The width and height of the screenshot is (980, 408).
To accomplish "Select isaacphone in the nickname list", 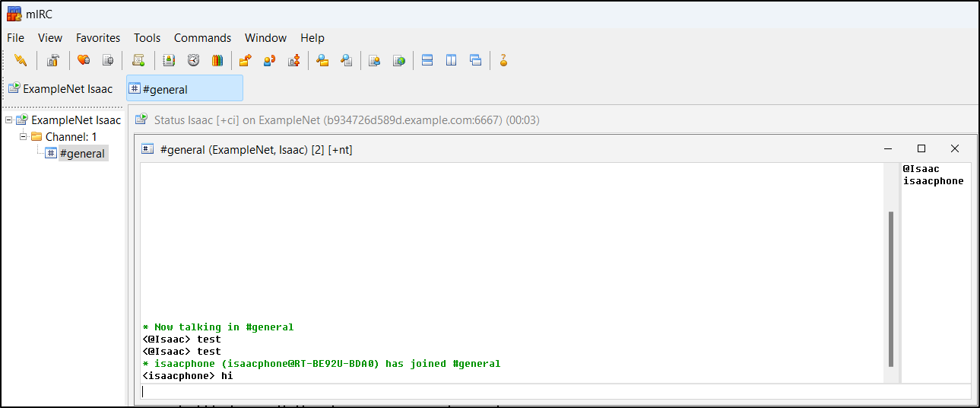I will [933, 181].
